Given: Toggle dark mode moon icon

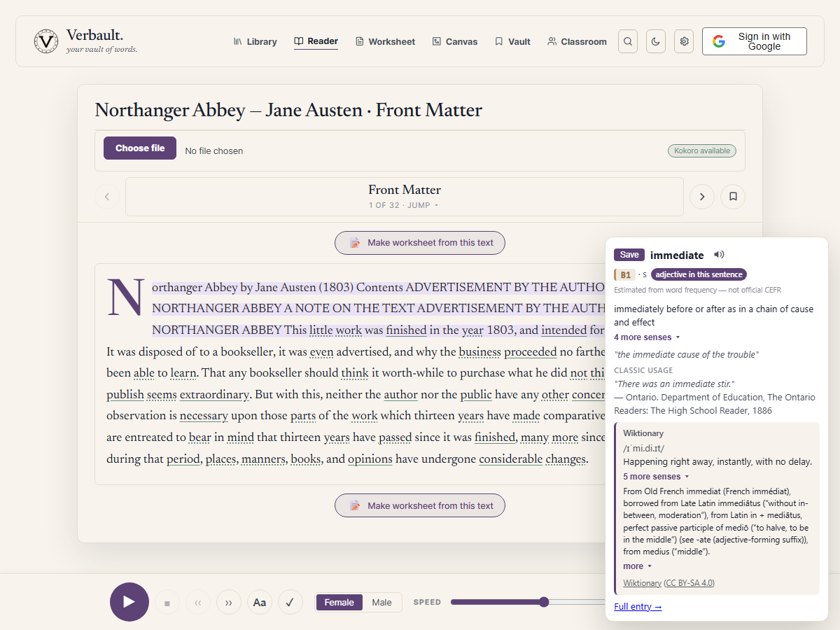Looking at the screenshot, I should tap(656, 41).
